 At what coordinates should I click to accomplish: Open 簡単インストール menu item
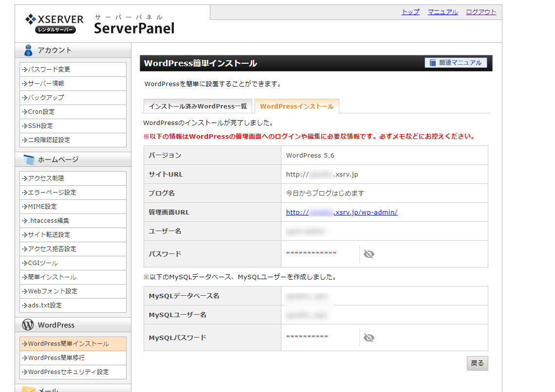73,277
